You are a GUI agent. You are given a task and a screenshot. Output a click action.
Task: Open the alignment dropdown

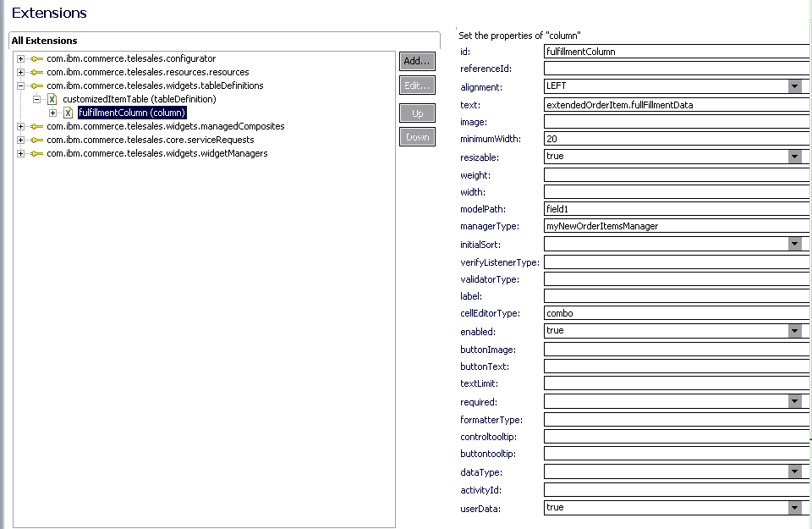[x=795, y=86]
